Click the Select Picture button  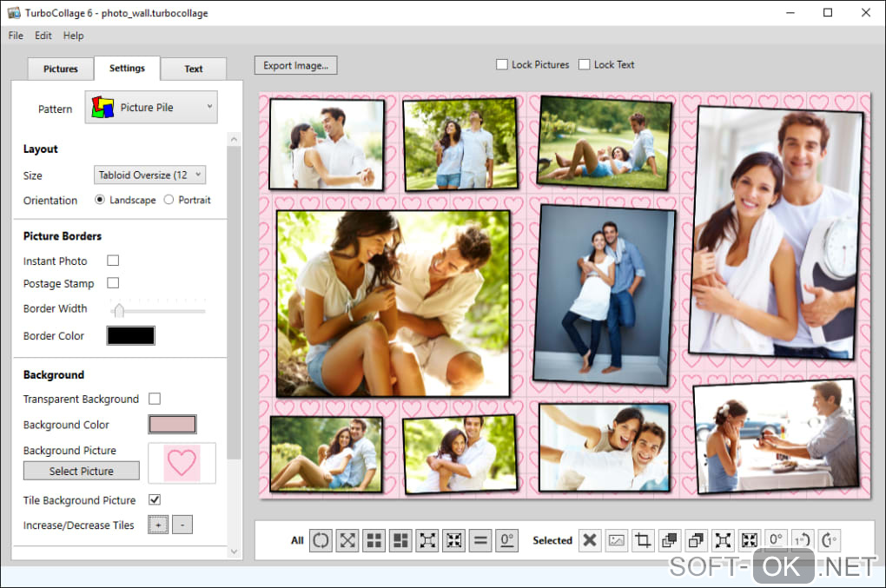pos(81,471)
